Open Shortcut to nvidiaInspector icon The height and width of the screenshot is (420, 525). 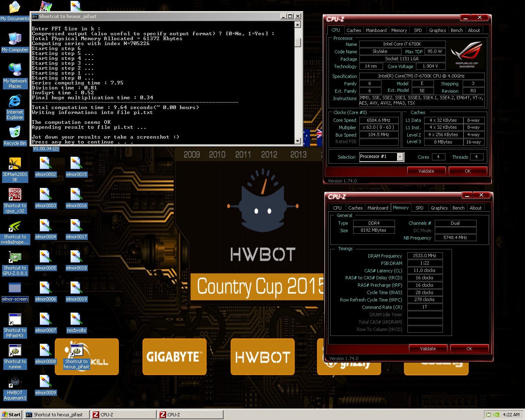point(15,232)
